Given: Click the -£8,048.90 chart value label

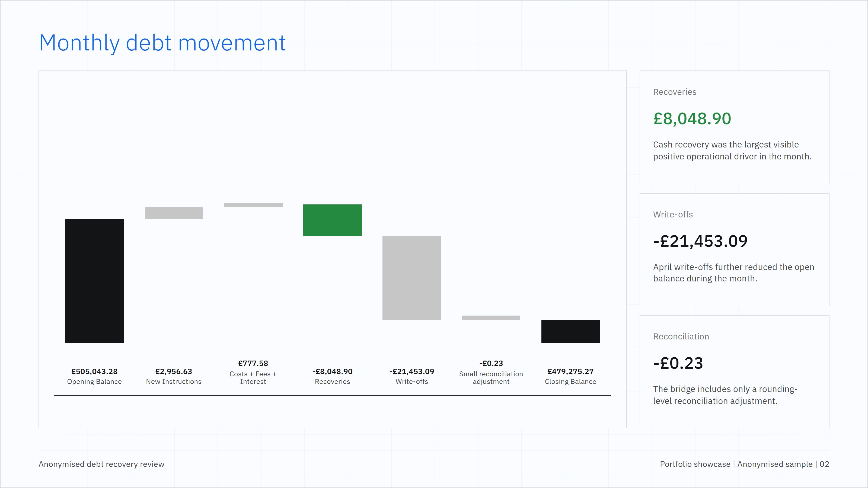Looking at the screenshot, I should 332,371.
